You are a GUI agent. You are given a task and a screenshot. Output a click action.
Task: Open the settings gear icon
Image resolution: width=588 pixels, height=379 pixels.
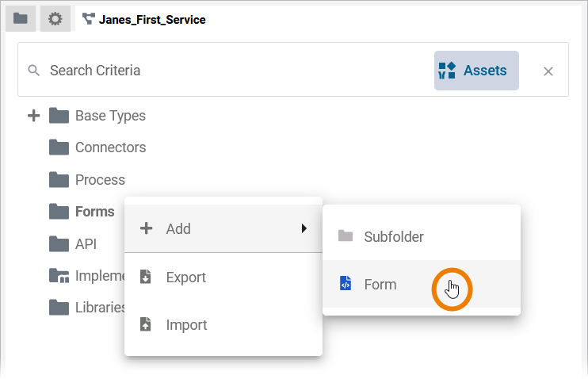(55, 19)
